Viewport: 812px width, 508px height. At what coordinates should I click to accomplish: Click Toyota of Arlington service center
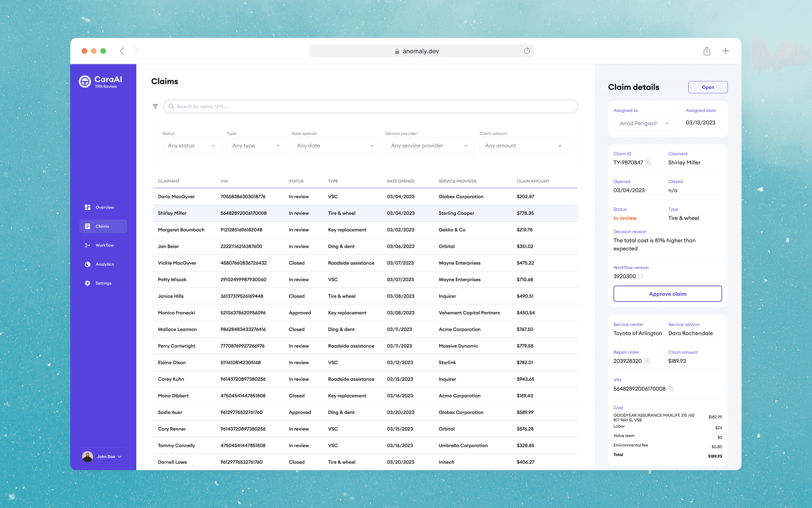pos(638,333)
